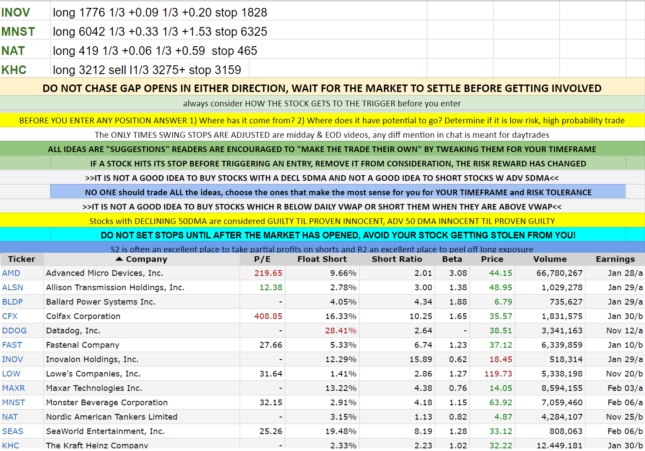Click SeaWorld Entertainment, Inc. company name
The height and width of the screenshot is (451, 645).
click(x=105, y=432)
